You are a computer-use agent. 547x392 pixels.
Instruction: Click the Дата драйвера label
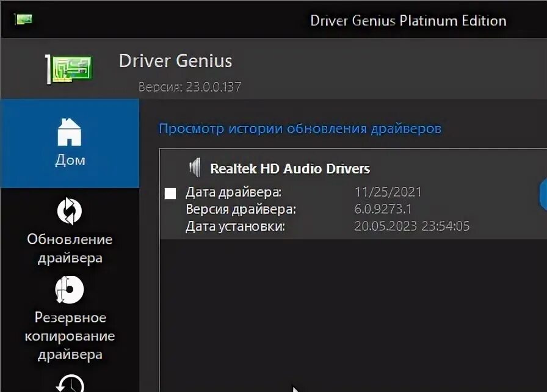[x=233, y=192]
